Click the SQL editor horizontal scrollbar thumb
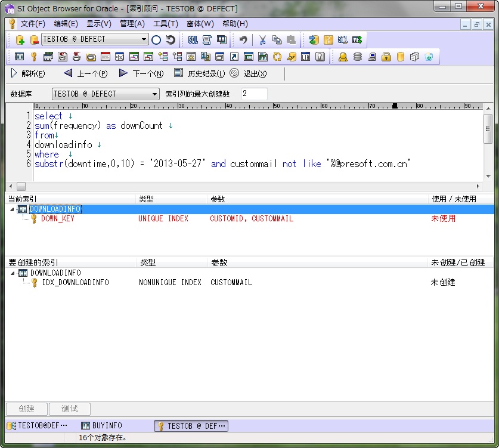 pyautogui.click(x=21, y=186)
